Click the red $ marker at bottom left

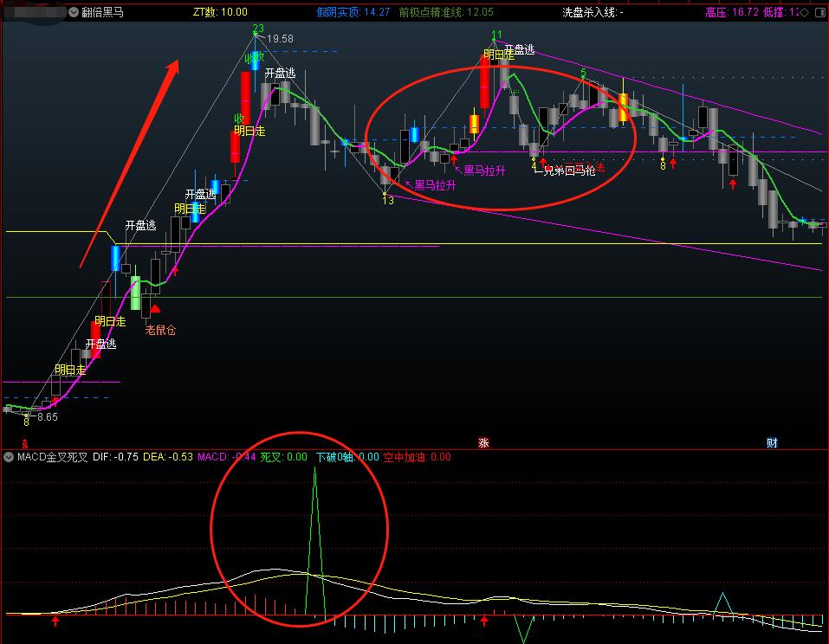click(x=25, y=443)
